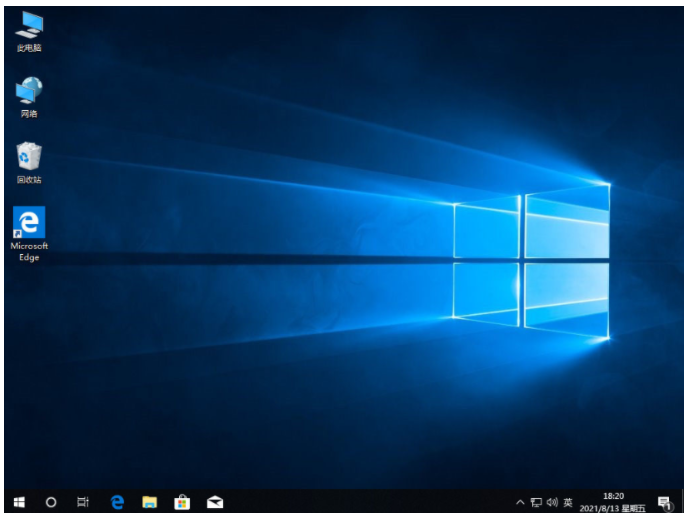Open Microsoft Store from the taskbar
The image size is (685, 514).
click(x=182, y=502)
